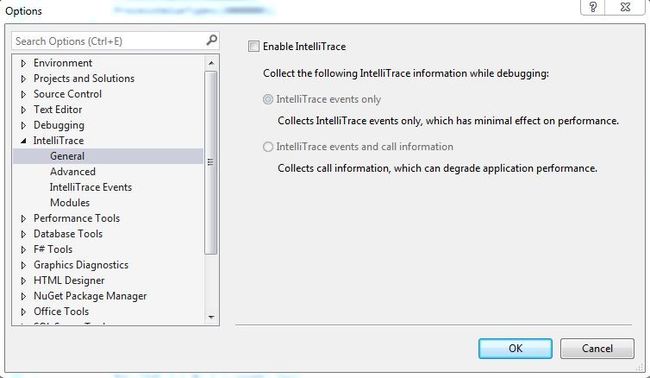The image size is (650, 378).
Task: Click the OK button
Action: [x=515, y=348]
